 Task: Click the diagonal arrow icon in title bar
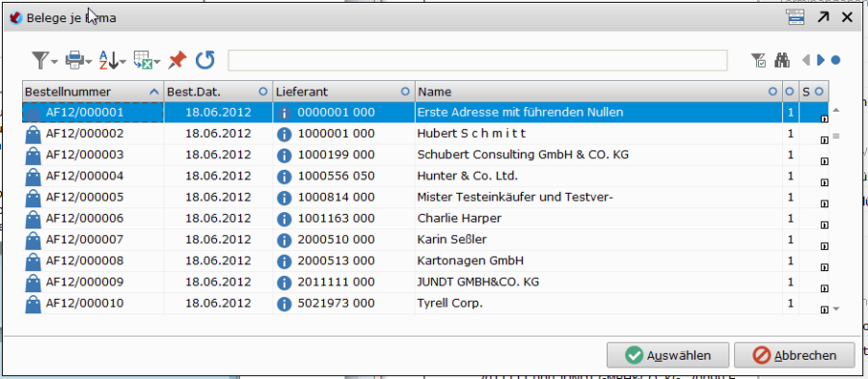(x=824, y=17)
